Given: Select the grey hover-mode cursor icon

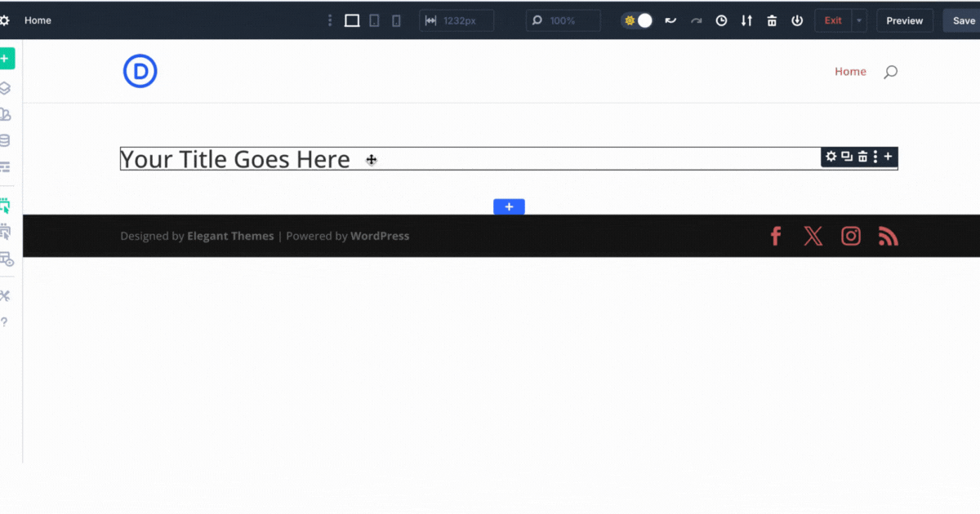Looking at the screenshot, I should 5,232.
